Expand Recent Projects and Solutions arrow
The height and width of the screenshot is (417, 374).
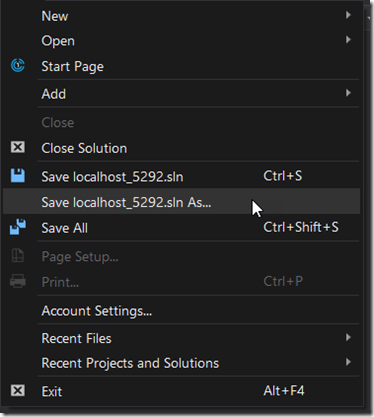(x=348, y=362)
